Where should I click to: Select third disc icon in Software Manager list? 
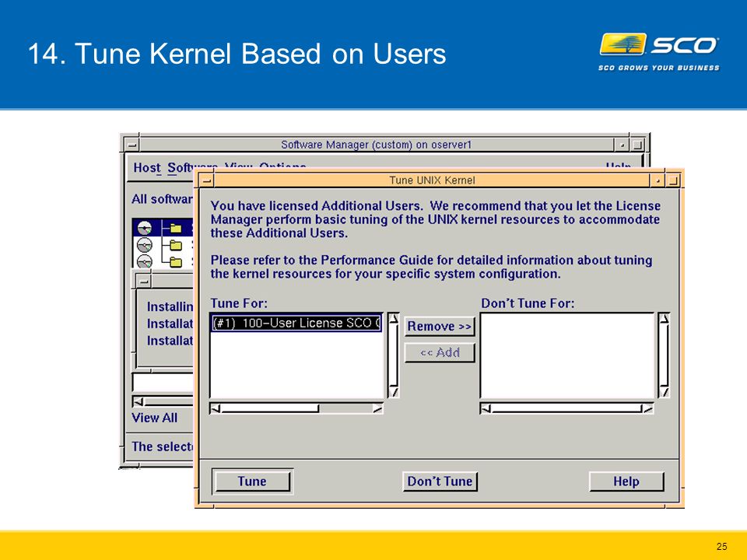(x=145, y=261)
